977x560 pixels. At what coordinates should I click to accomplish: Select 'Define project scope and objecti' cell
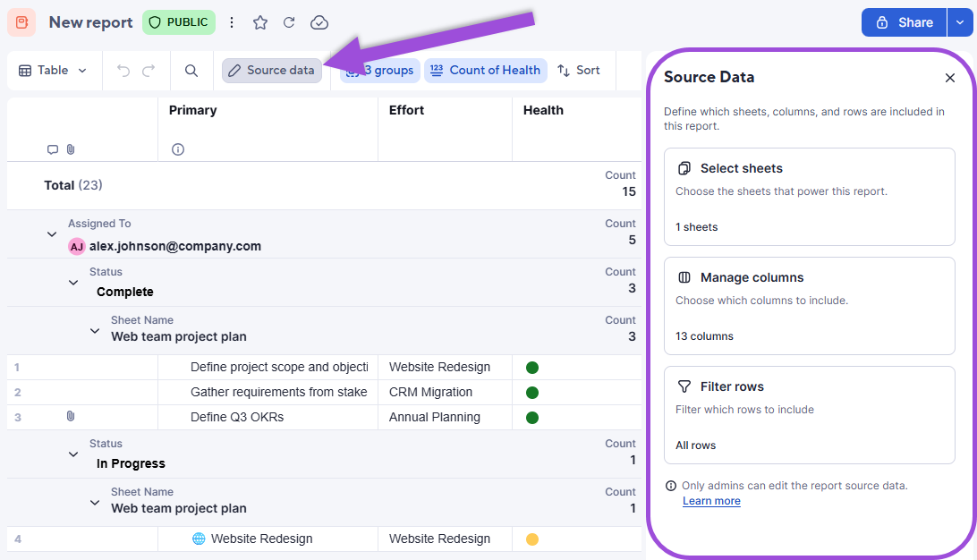pyautogui.click(x=268, y=368)
